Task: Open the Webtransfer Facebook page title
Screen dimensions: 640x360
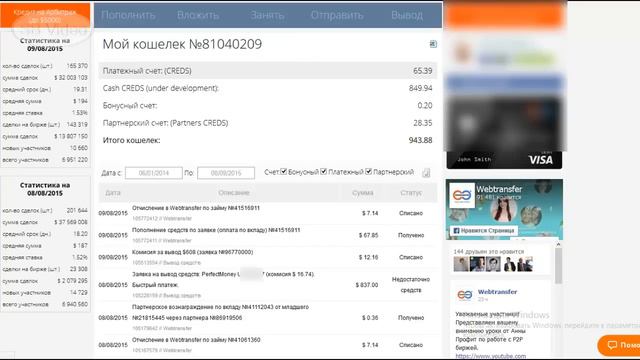Action: click(x=499, y=189)
